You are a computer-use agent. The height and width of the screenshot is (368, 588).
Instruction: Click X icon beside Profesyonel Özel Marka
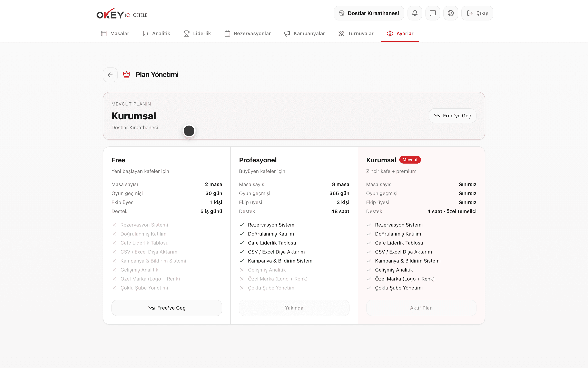click(x=242, y=279)
